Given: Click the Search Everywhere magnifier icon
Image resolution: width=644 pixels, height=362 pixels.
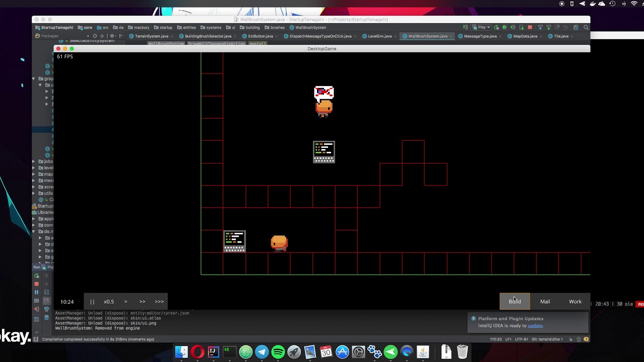Looking at the screenshot, I should coord(586,28).
